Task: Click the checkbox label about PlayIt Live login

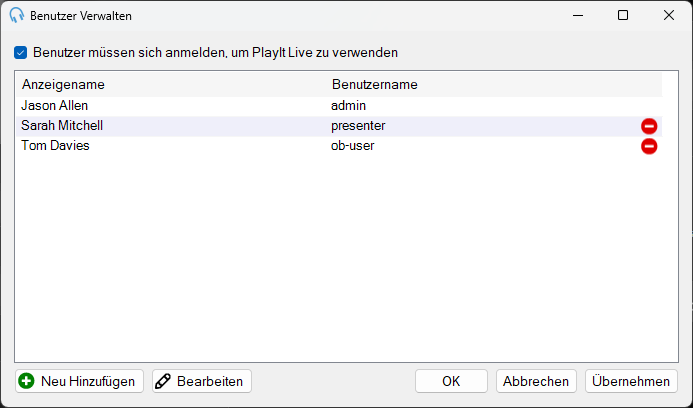Action: pyautogui.click(x=215, y=53)
